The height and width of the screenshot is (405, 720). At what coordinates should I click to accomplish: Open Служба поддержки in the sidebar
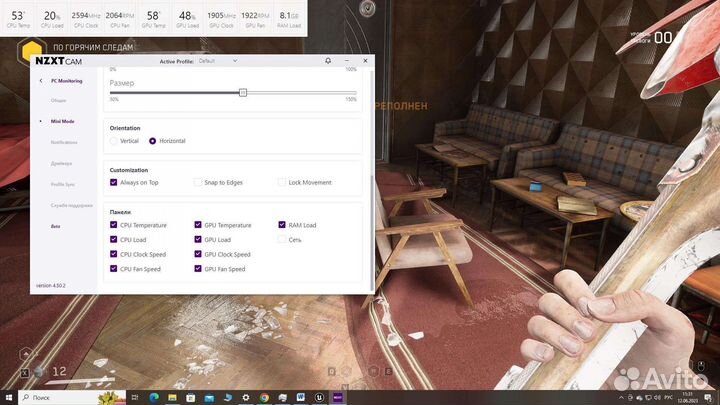(72, 205)
